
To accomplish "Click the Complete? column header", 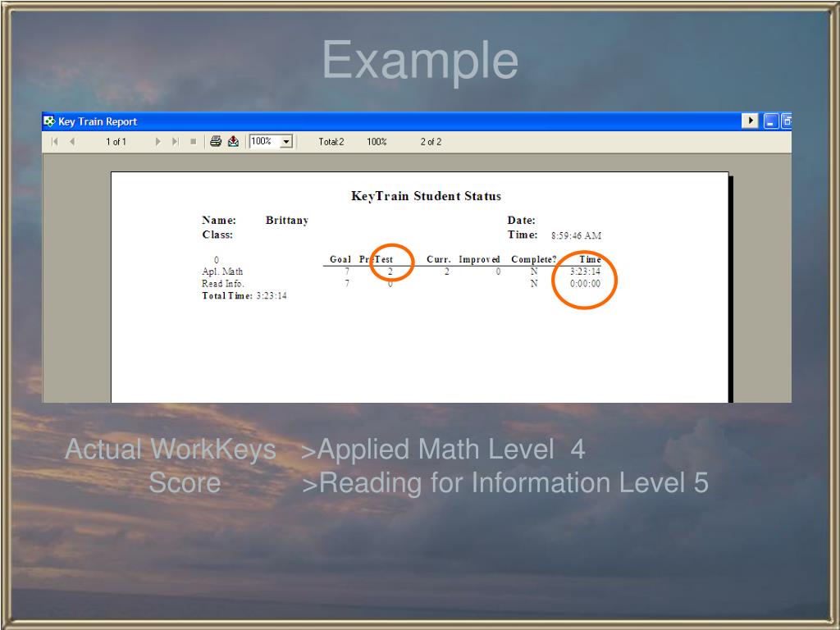I will [533, 259].
